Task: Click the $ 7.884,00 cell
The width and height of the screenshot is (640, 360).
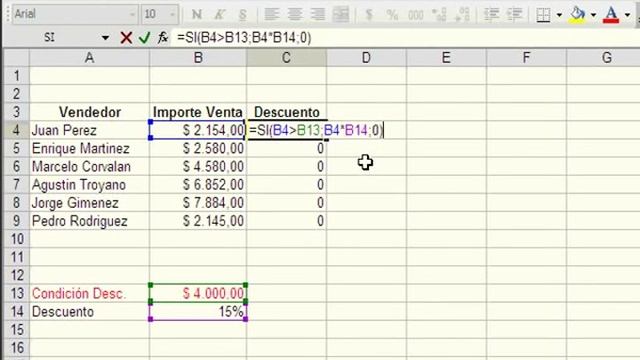Action: [x=198, y=202]
